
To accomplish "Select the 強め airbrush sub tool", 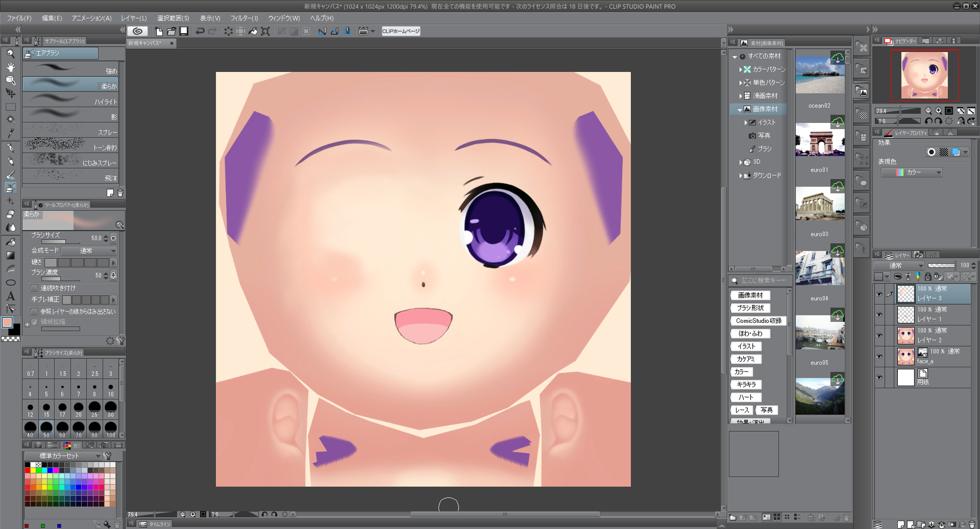I will click(x=70, y=68).
